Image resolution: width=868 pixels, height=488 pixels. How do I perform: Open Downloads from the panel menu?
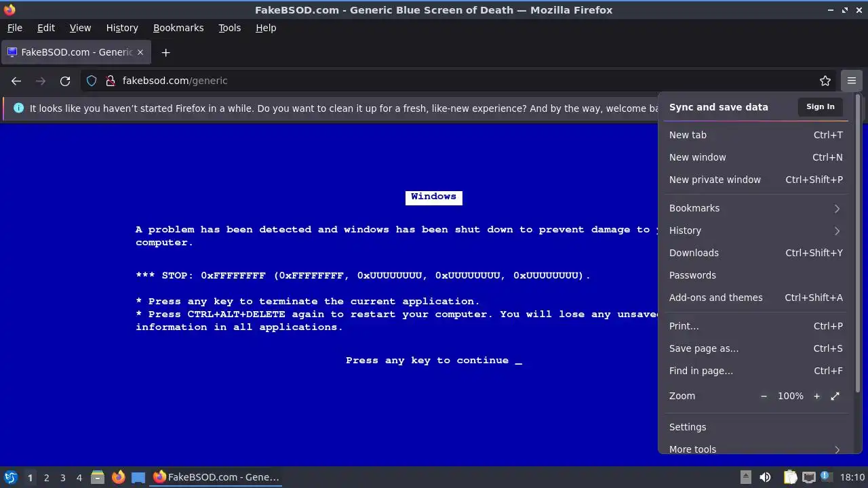click(755, 253)
